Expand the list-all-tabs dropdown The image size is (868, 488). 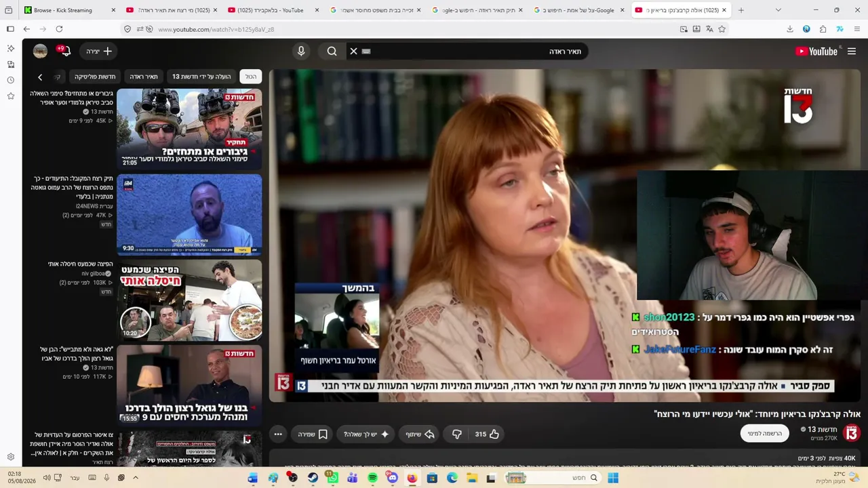tap(778, 10)
